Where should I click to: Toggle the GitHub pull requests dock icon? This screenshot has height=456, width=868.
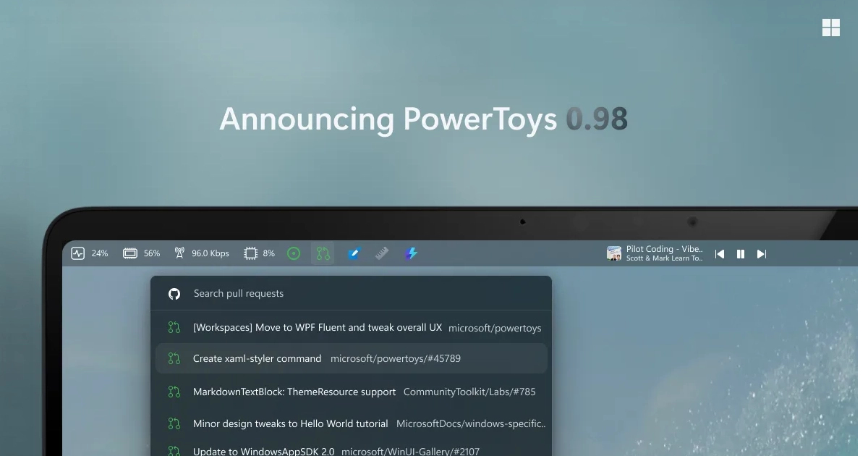click(x=323, y=253)
